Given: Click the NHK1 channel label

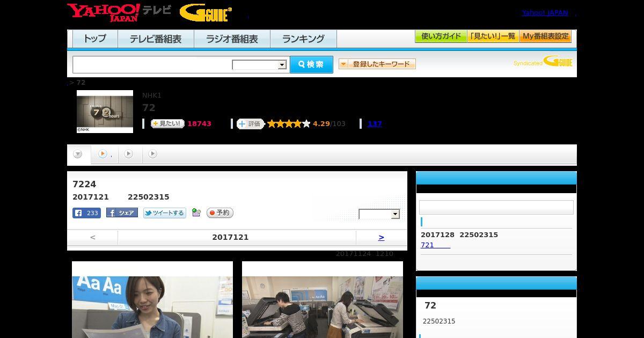Looking at the screenshot, I should pos(152,95).
